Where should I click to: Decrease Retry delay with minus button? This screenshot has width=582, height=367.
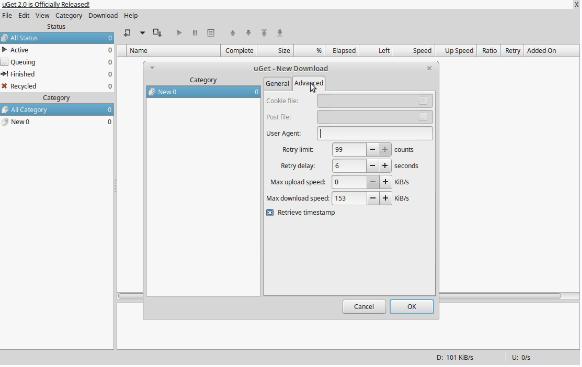point(372,166)
